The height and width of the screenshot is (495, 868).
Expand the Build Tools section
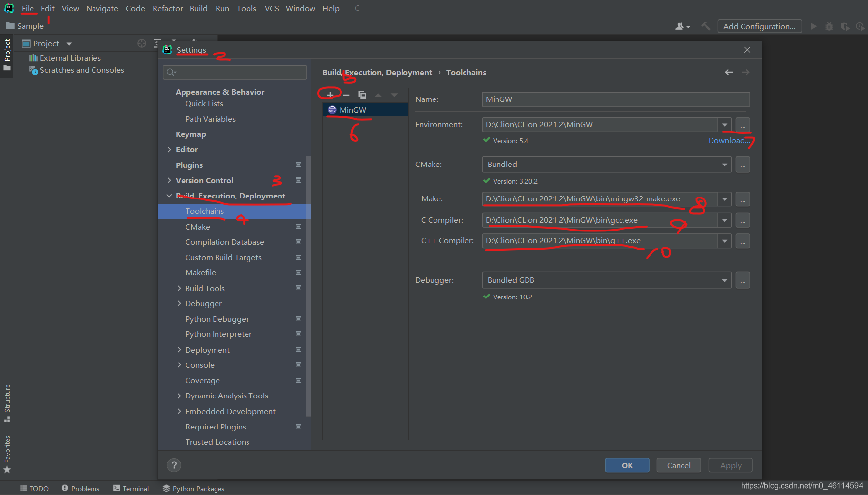pyautogui.click(x=179, y=288)
